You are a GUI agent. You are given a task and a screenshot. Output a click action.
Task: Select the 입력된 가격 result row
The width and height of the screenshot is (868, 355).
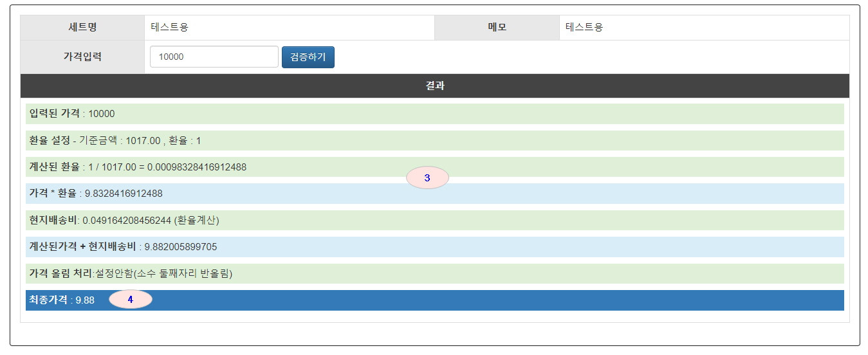click(x=434, y=114)
